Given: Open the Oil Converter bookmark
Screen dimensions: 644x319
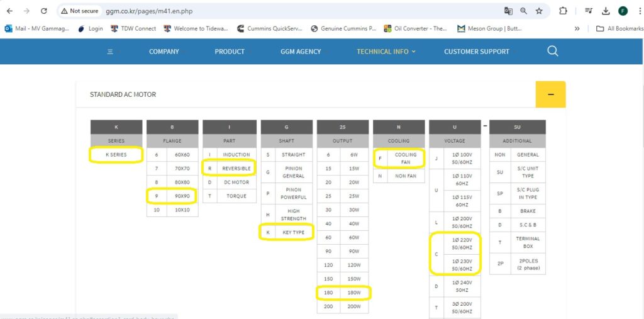Looking at the screenshot, I should [417, 28].
